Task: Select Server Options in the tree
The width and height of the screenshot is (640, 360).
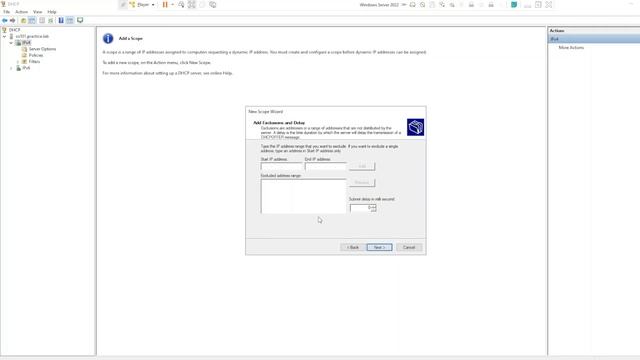Action: pyautogui.click(x=42, y=49)
